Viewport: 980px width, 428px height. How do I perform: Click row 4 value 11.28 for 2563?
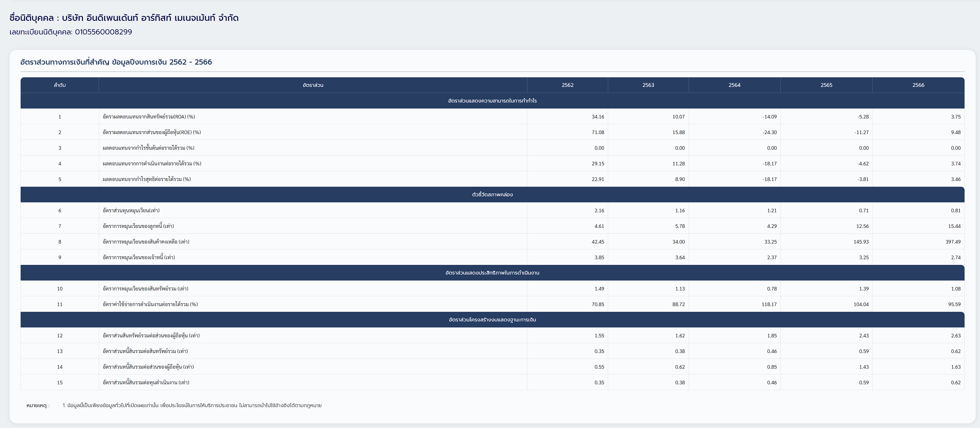[x=678, y=164]
